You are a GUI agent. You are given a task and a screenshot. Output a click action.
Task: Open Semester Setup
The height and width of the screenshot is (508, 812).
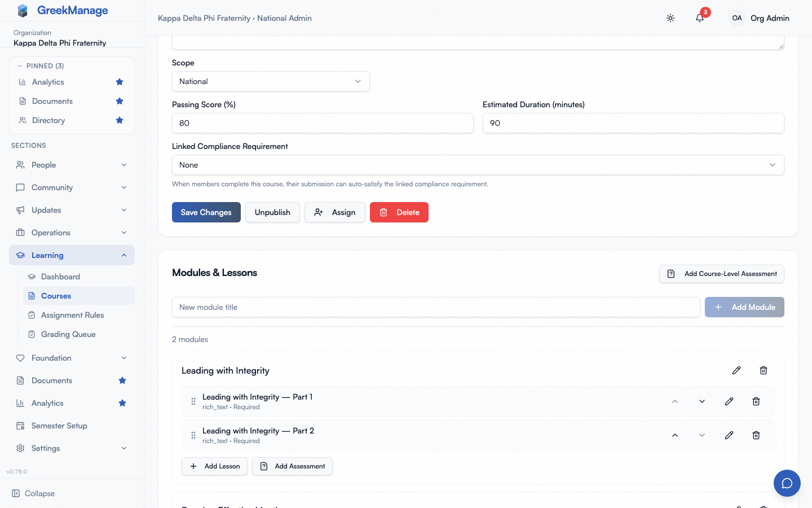(72, 426)
